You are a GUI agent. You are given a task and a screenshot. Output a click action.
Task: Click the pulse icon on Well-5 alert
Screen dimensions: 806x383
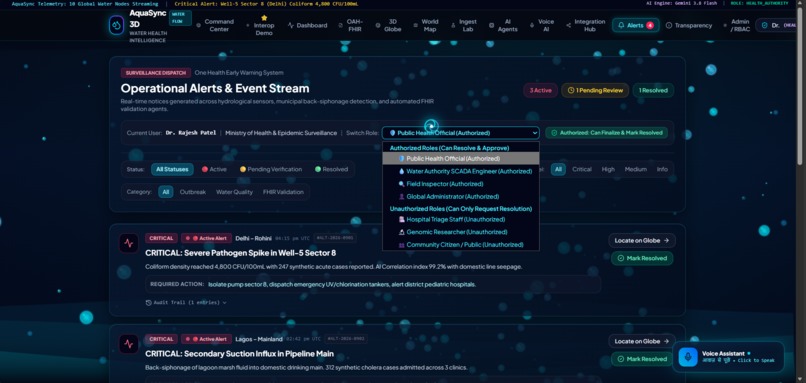(129, 243)
